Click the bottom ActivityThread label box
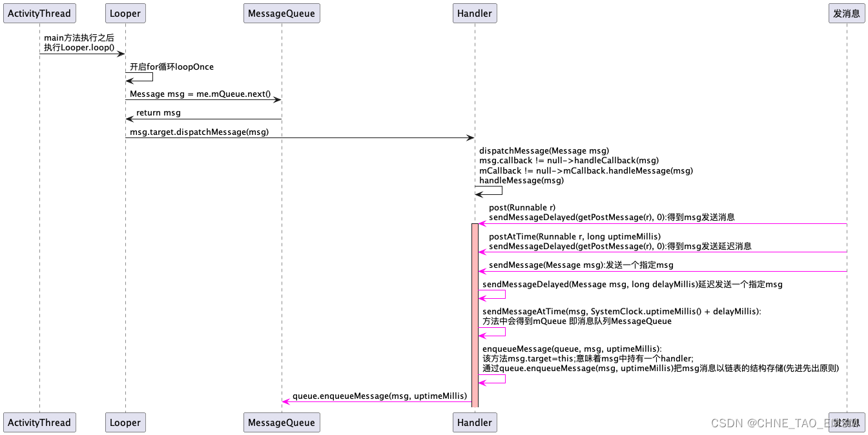Screen dimensions: 868x435 pos(39,422)
